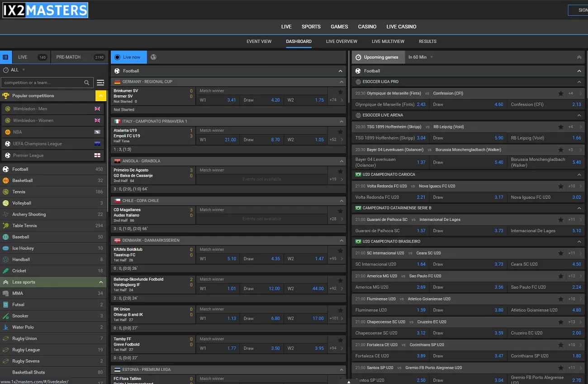Star the Guarani de Palhoca SC game

point(561,220)
